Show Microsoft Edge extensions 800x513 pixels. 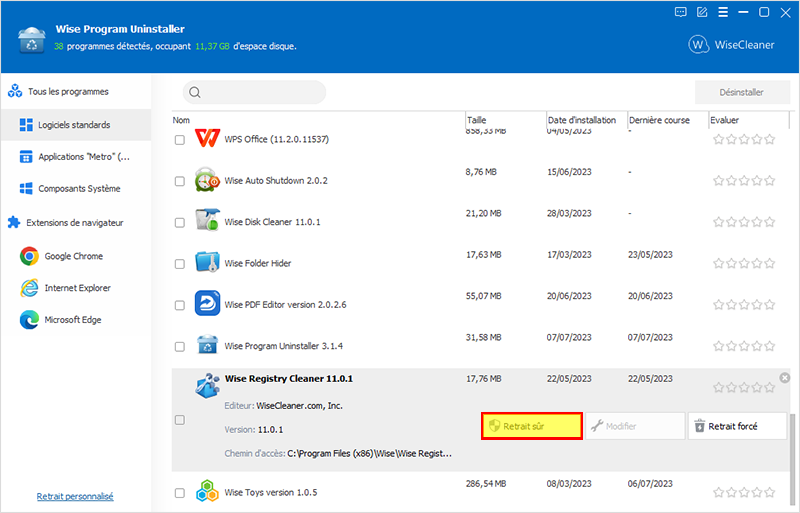point(76,320)
